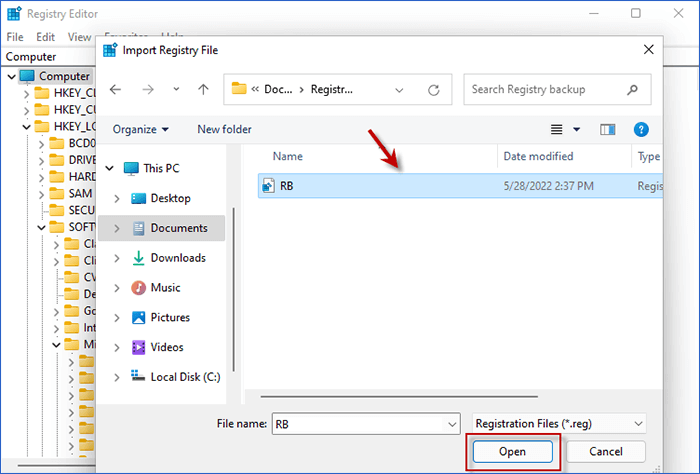Viewport: 700px width, 474px height.
Task: Select the RB registry file
Action: coord(460,186)
